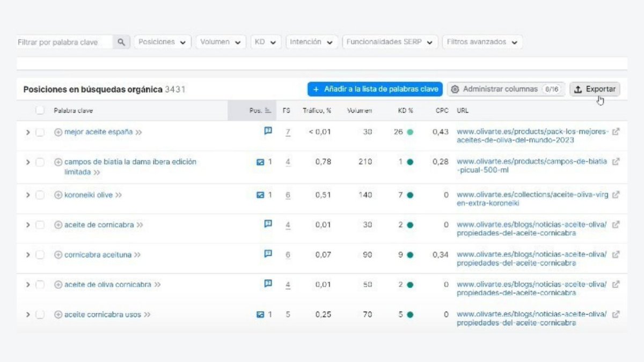Open the Filtros avanzados dropdown
Image resolution: width=644 pixels, height=362 pixels.
[482, 42]
